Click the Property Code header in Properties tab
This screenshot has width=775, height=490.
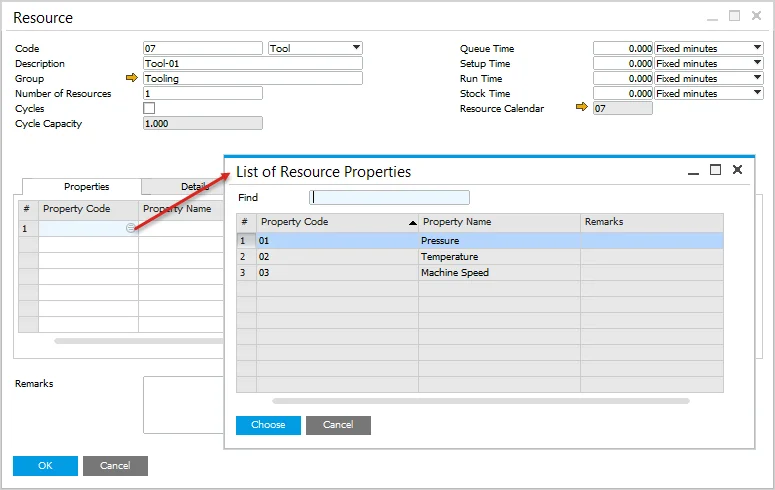click(x=88, y=210)
